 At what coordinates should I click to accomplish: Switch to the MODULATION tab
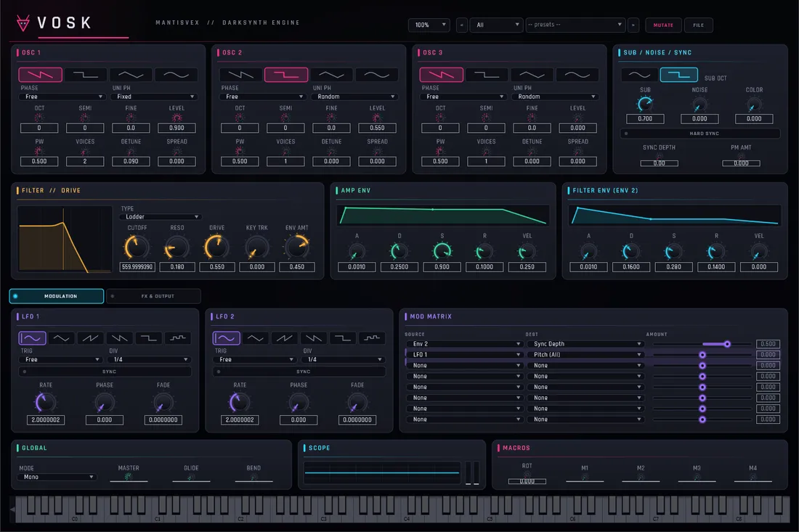[57, 296]
